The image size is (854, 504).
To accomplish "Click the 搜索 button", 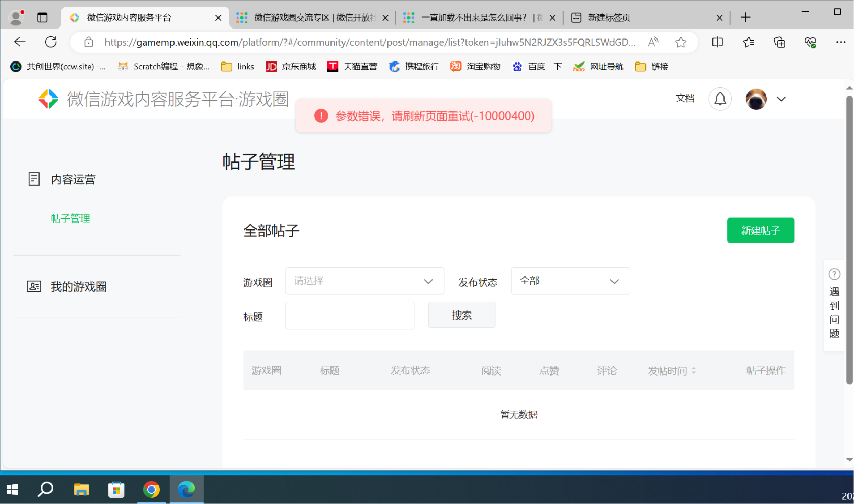I will [461, 315].
